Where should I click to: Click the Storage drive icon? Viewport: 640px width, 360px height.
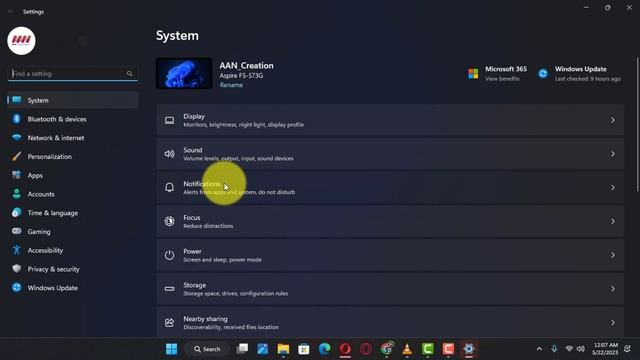pyautogui.click(x=169, y=289)
